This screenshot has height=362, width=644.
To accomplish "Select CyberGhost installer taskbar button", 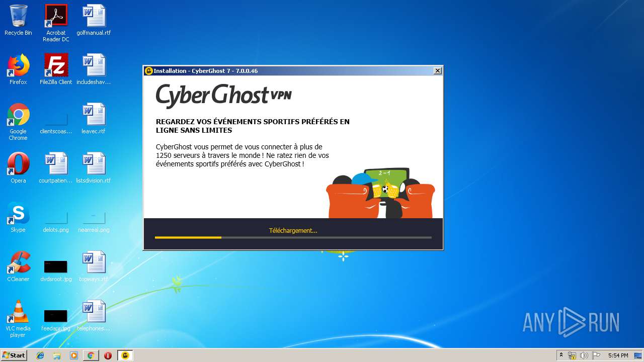I will 125,355.
